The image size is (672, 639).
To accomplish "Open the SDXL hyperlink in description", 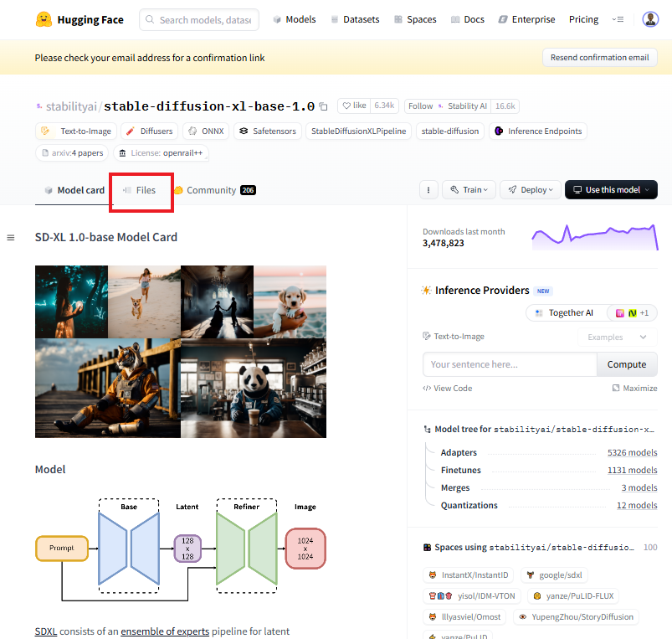I will click(46, 631).
